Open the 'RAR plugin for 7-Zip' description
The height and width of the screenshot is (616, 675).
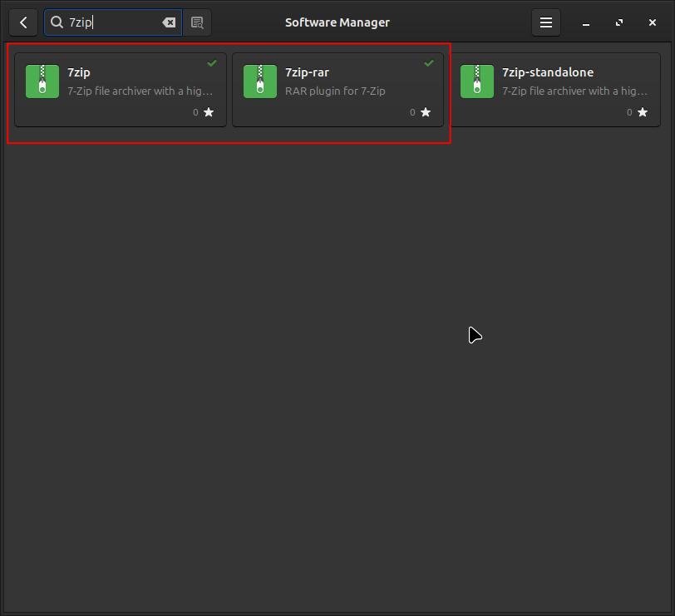pyautogui.click(x=335, y=91)
